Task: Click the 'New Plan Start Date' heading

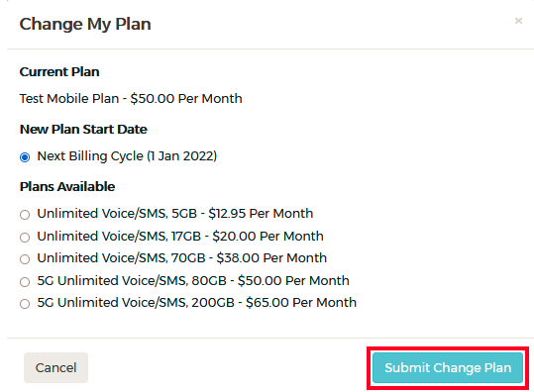Action: 83,130
